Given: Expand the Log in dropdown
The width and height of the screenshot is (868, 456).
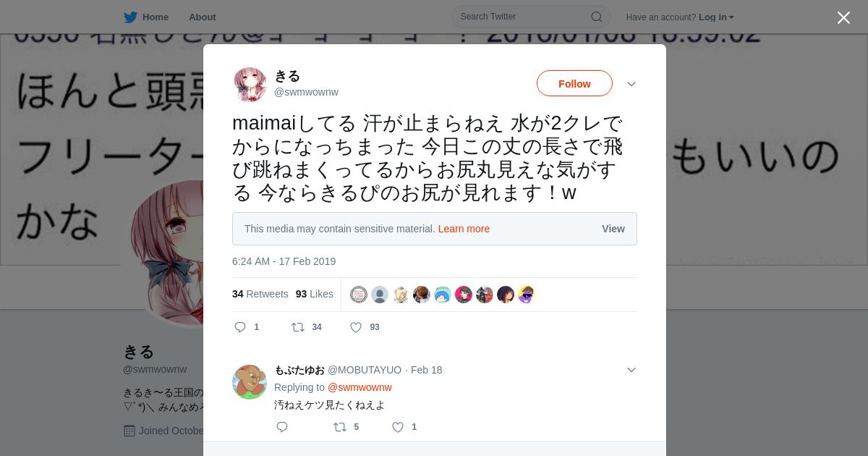Looking at the screenshot, I should click(716, 17).
